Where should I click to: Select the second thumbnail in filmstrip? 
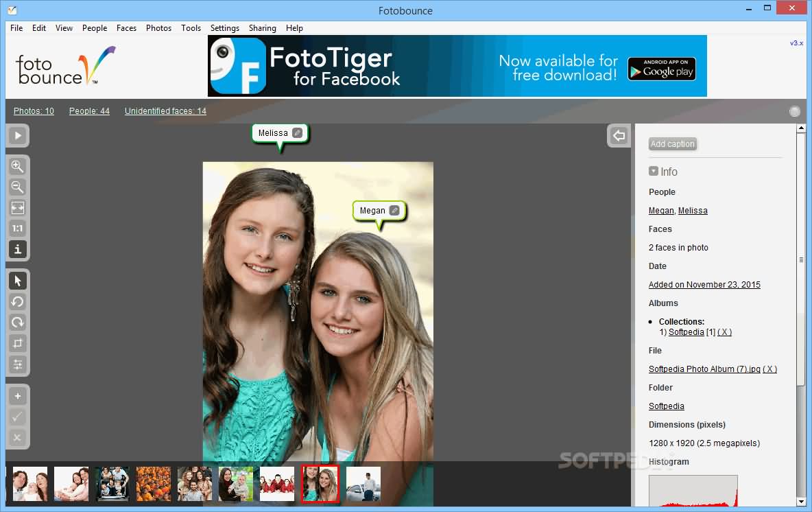[71, 483]
